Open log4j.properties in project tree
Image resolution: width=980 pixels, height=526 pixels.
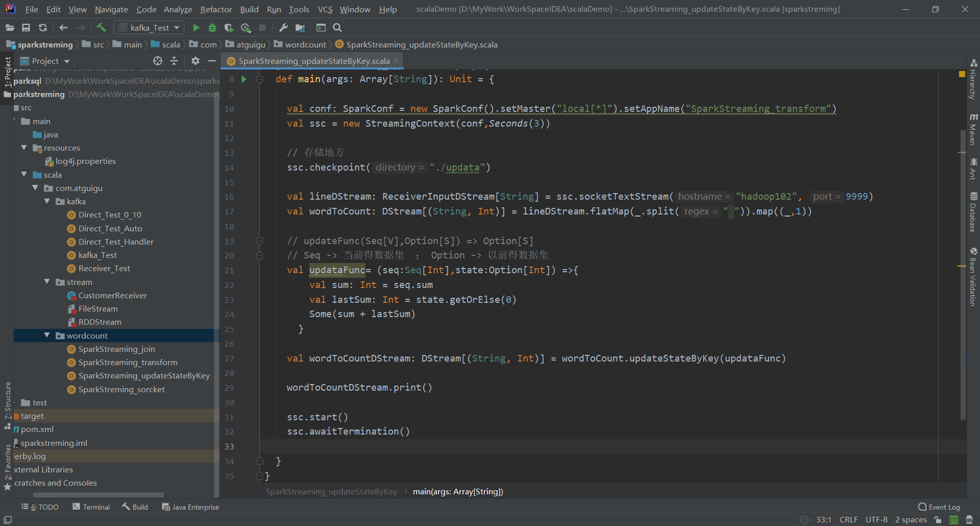(x=85, y=161)
